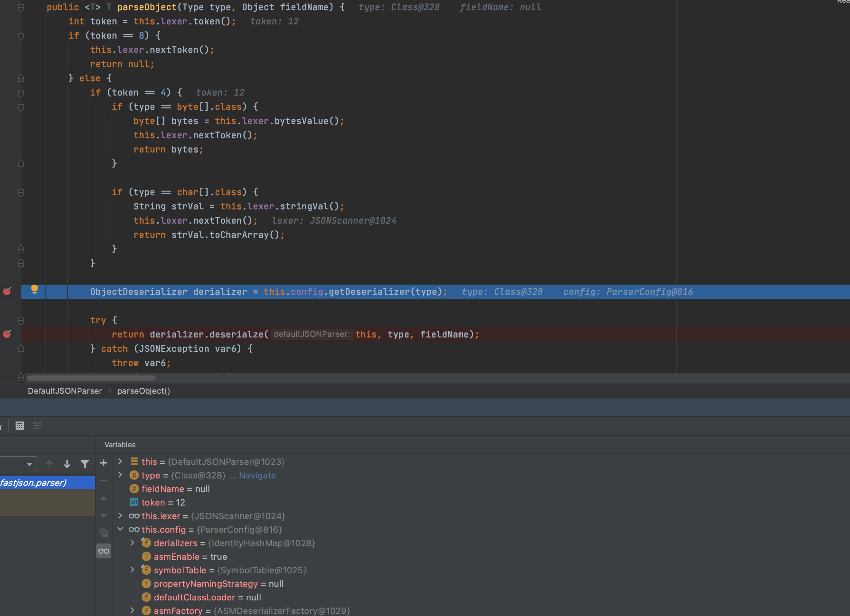Click the Navigate link beside type variable
850x616 pixels.
click(257, 475)
